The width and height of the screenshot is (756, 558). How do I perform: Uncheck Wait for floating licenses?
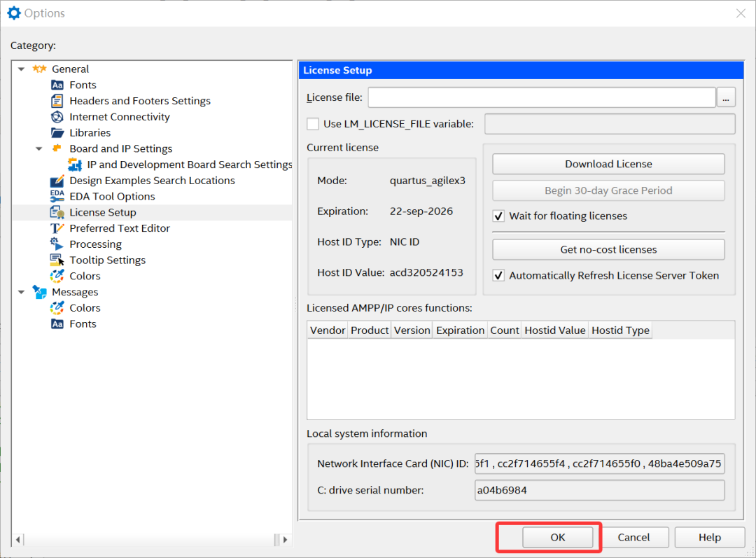point(498,216)
